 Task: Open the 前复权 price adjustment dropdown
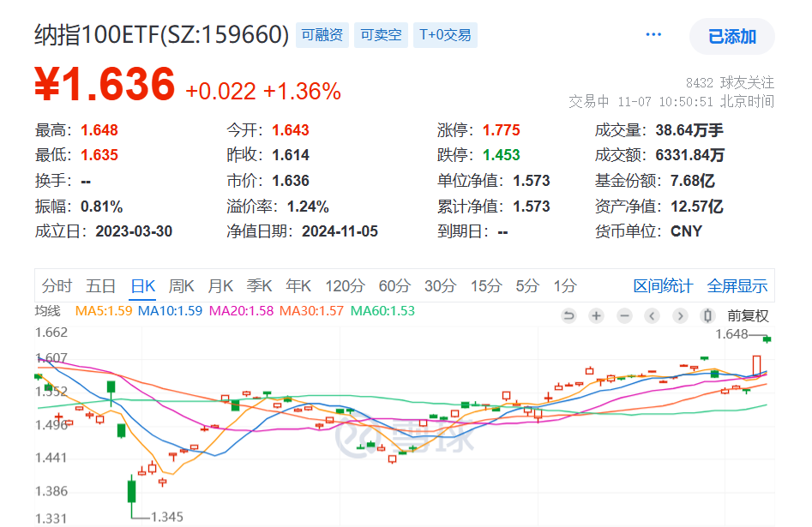point(749,315)
